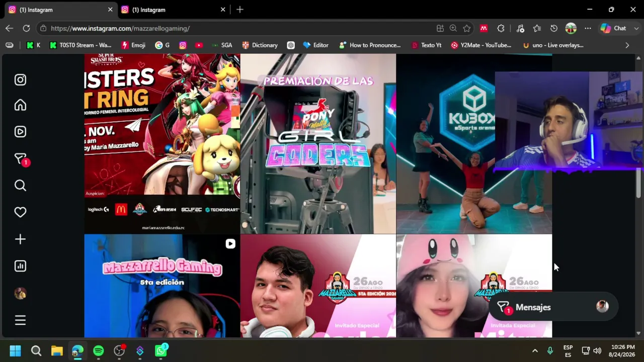Image resolution: width=644 pixels, height=362 pixels.
Task: Open Instagram Search from the sidebar
Action: pyautogui.click(x=20, y=186)
